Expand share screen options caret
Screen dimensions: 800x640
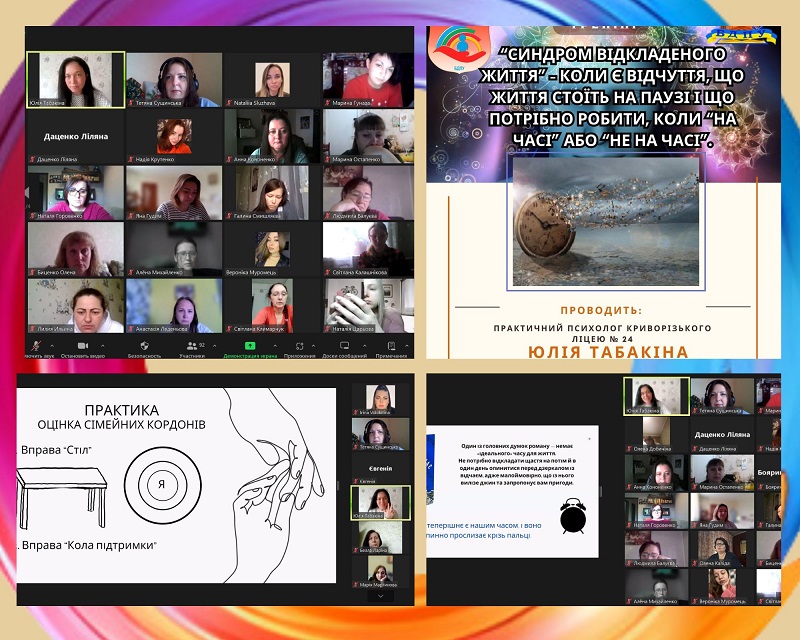(x=275, y=346)
